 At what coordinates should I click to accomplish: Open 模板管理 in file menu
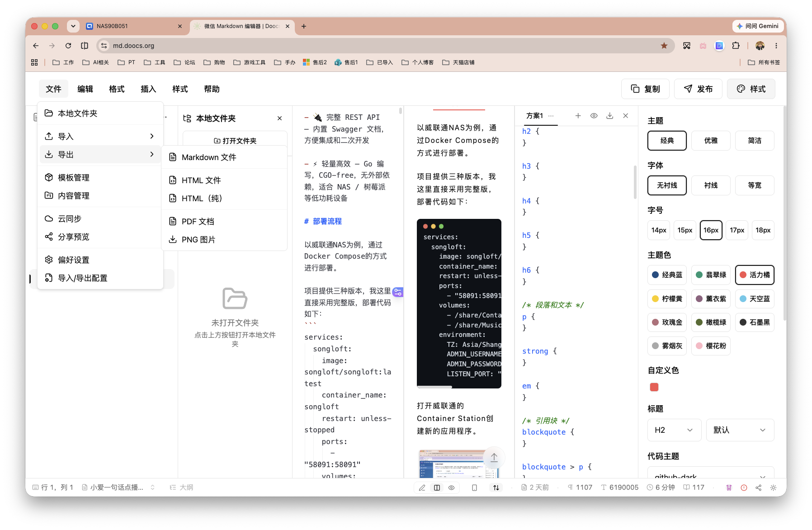[x=100, y=177]
